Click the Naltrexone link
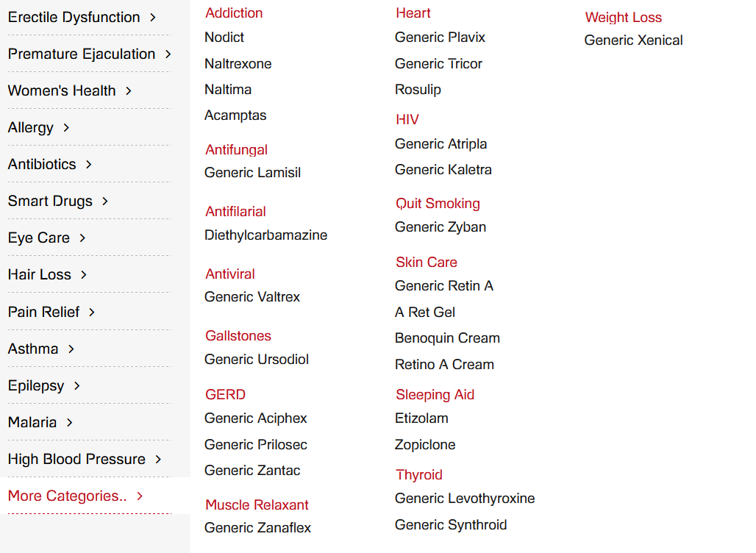Screen dimensions: 756x553 [238, 63]
